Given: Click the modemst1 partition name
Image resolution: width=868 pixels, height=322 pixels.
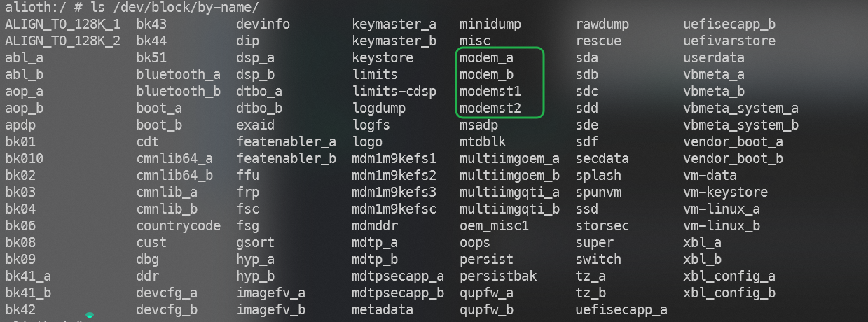Looking at the screenshot, I should [x=490, y=92].
